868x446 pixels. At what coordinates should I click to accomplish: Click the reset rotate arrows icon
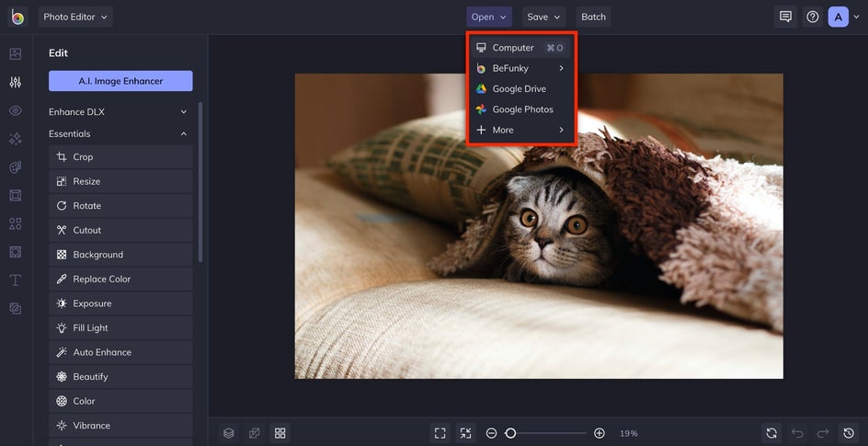tap(771, 433)
